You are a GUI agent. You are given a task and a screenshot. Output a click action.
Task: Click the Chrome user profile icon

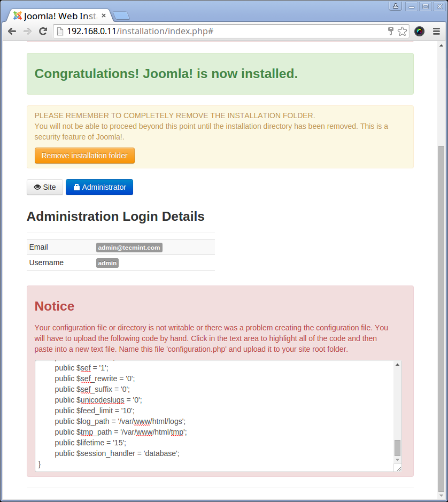click(396, 6)
